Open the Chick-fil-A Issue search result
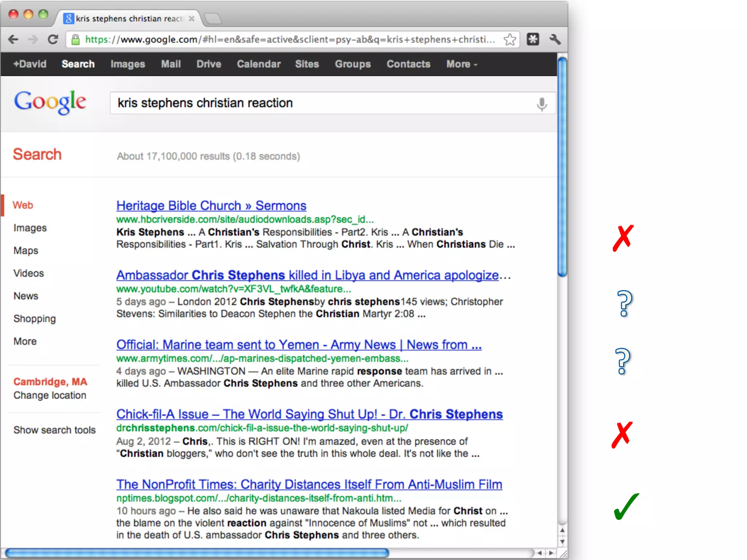Screen dimensions: 747x560 coord(309,414)
